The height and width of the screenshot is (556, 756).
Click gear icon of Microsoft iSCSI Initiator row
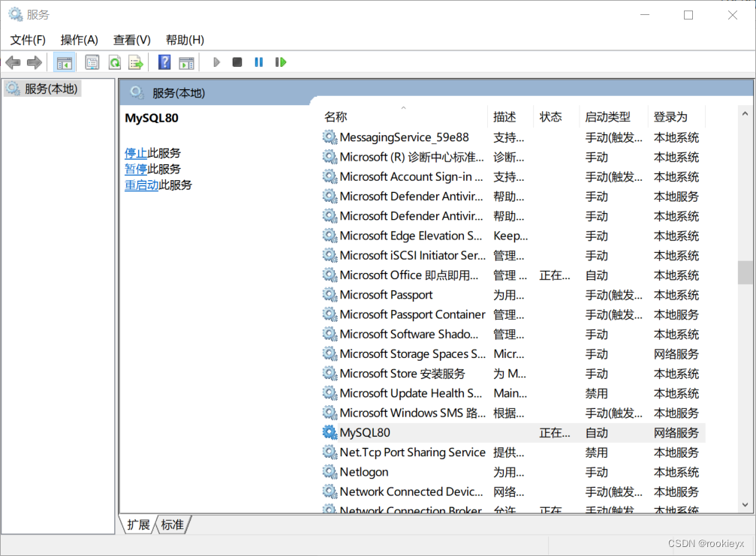pyautogui.click(x=330, y=255)
